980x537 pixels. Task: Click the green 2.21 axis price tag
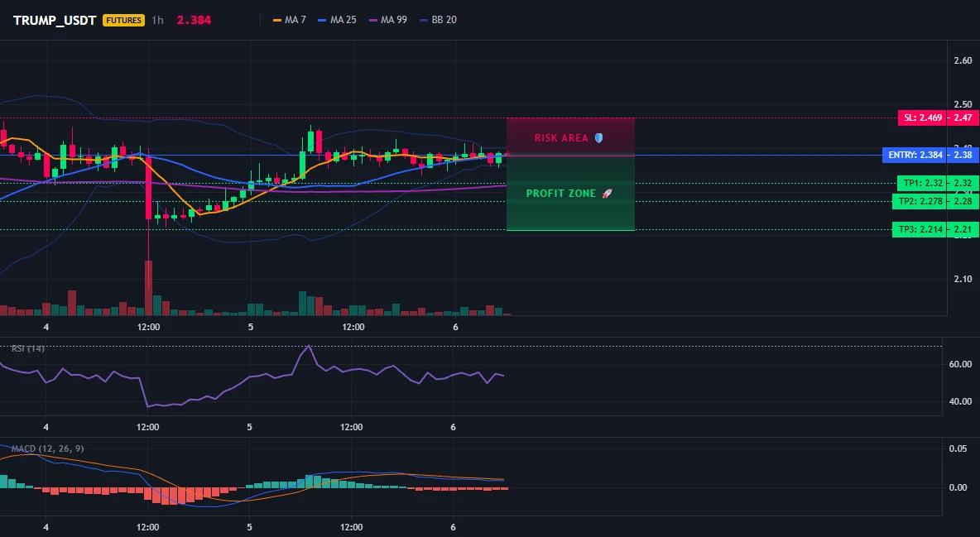point(963,229)
